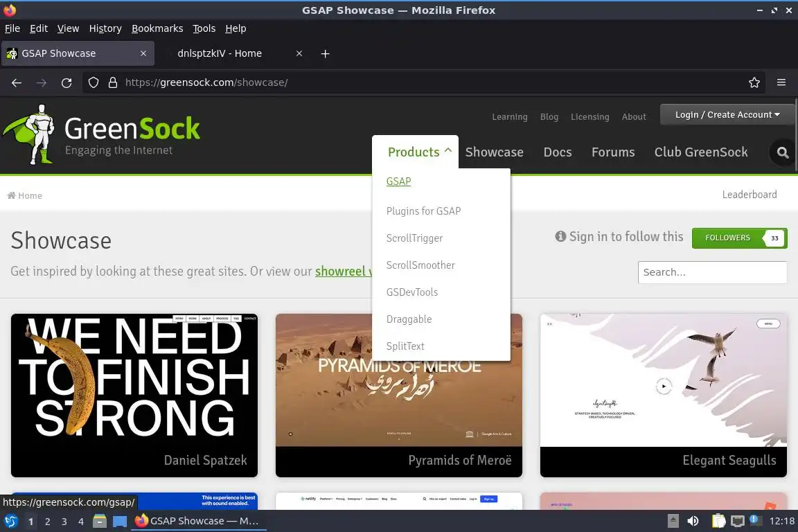Open the Help menu

[x=236, y=28]
